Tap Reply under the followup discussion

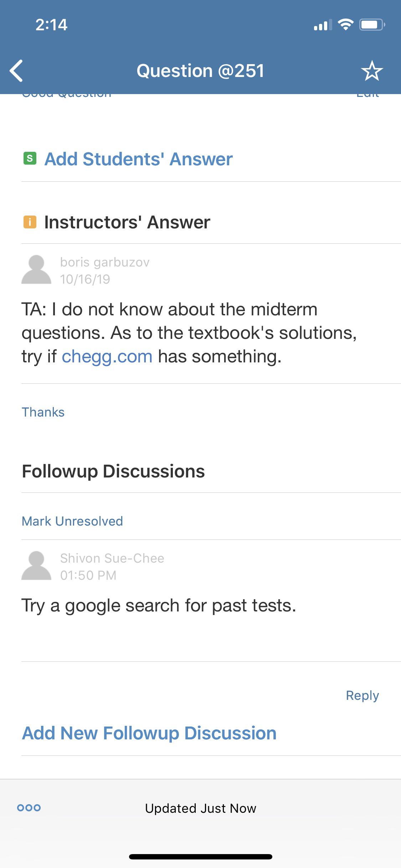(363, 695)
